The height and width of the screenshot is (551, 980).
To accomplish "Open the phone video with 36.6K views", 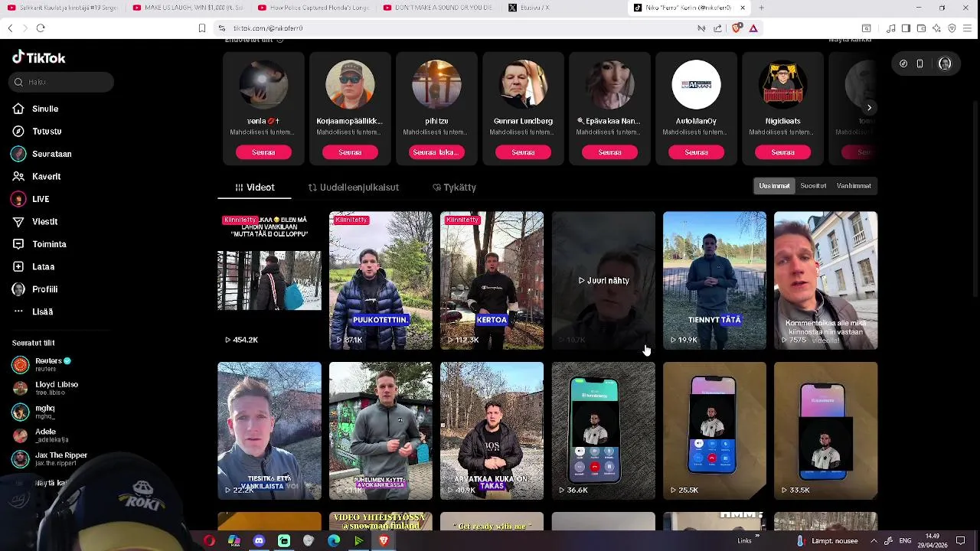I will click(603, 431).
